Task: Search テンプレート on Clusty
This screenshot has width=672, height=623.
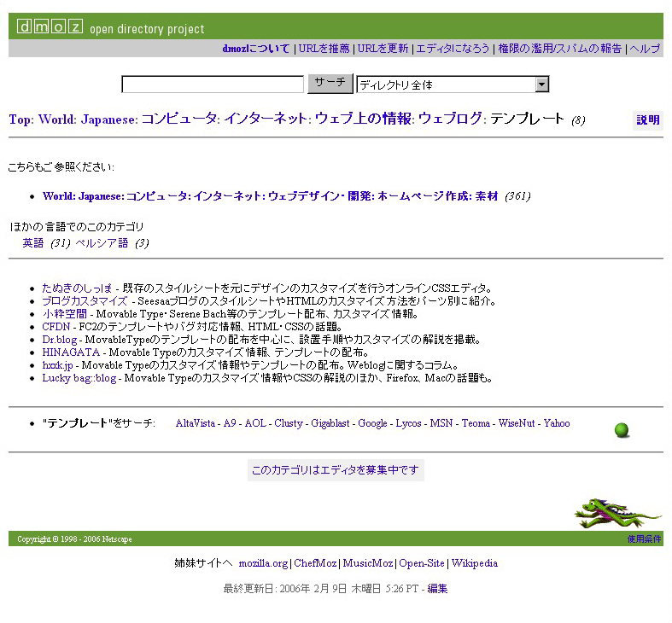Action: (x=289, y=423)
